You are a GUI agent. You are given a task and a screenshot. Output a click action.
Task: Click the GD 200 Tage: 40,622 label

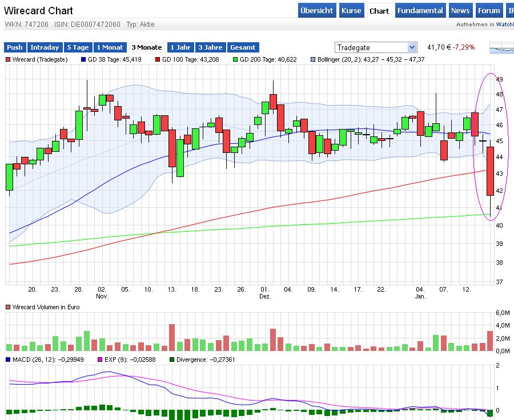268,59
